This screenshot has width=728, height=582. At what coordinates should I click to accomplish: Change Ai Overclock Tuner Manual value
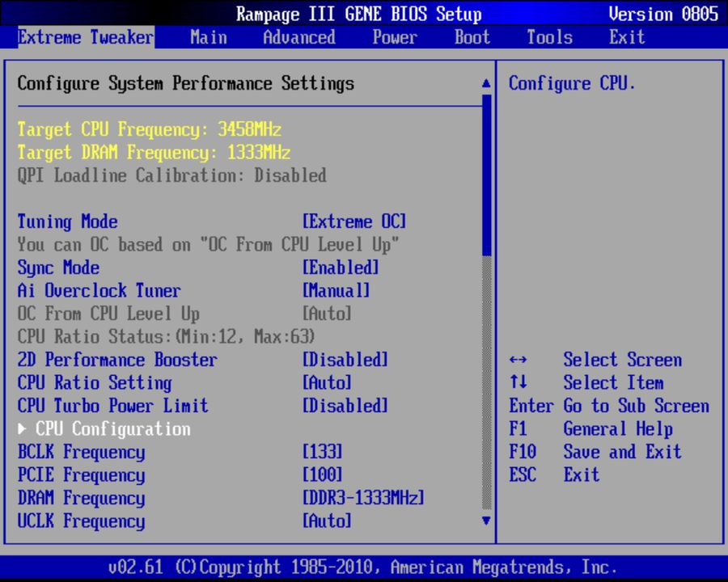pyautogui.click(x=336, y=290)
